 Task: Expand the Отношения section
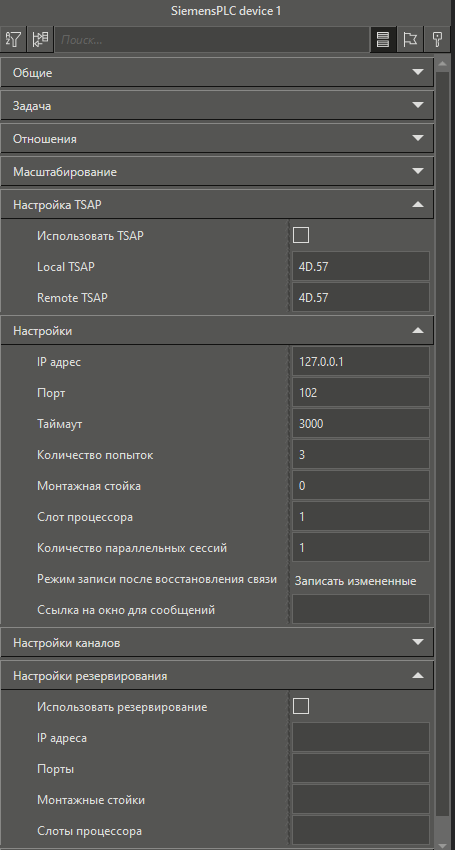tap(217, 139)
